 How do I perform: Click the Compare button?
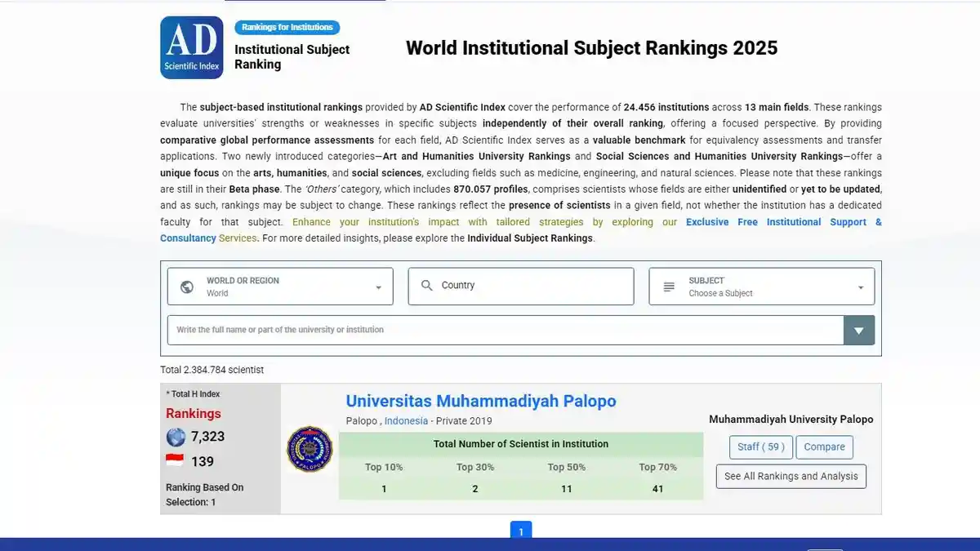[x=825, y=447]
